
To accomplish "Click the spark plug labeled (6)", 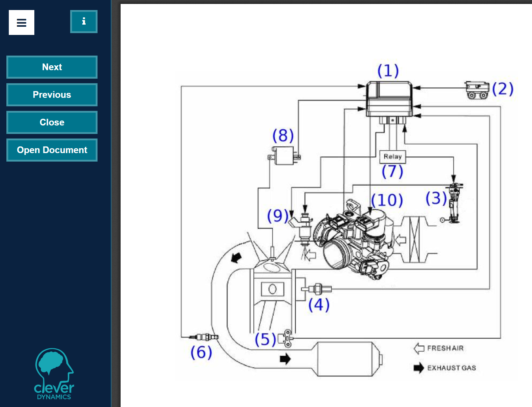I will 204,336.
